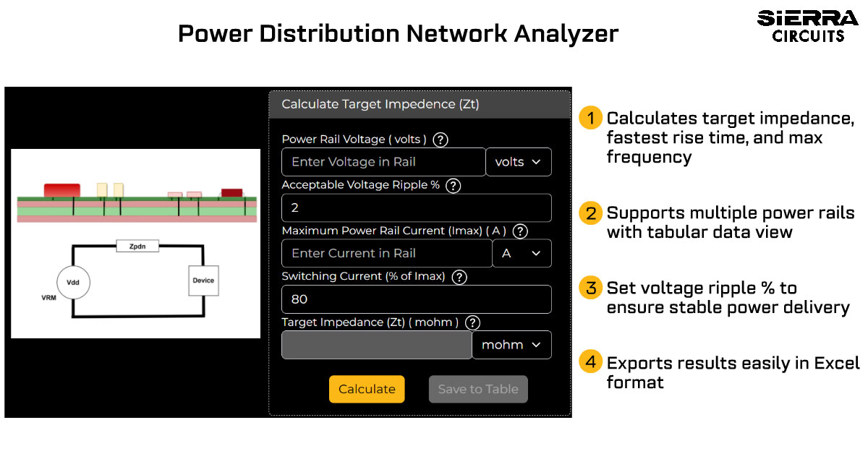Open the current unit dropdown showing A
Viewport: 868px width, 454px height.
(x=522, y=253)
